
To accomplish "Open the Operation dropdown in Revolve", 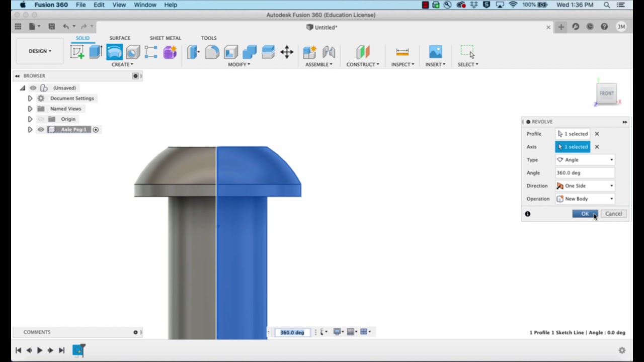I will pyautogui.click(x=585, y=199).
